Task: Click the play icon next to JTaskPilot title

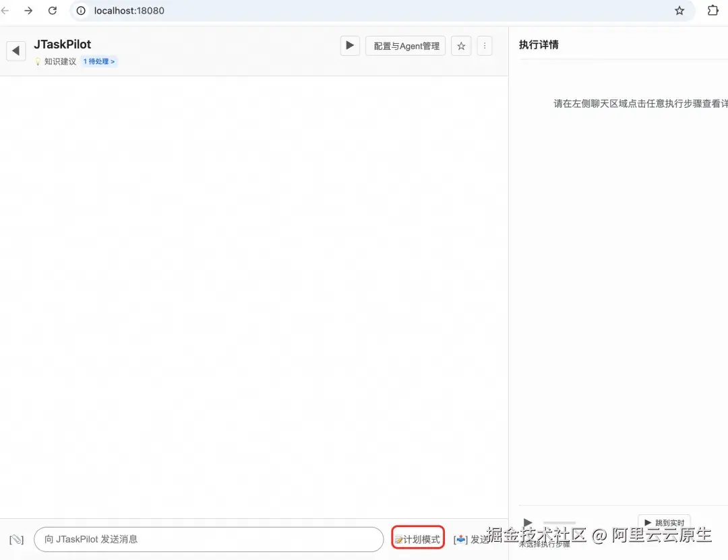Action: pos(349,45)
